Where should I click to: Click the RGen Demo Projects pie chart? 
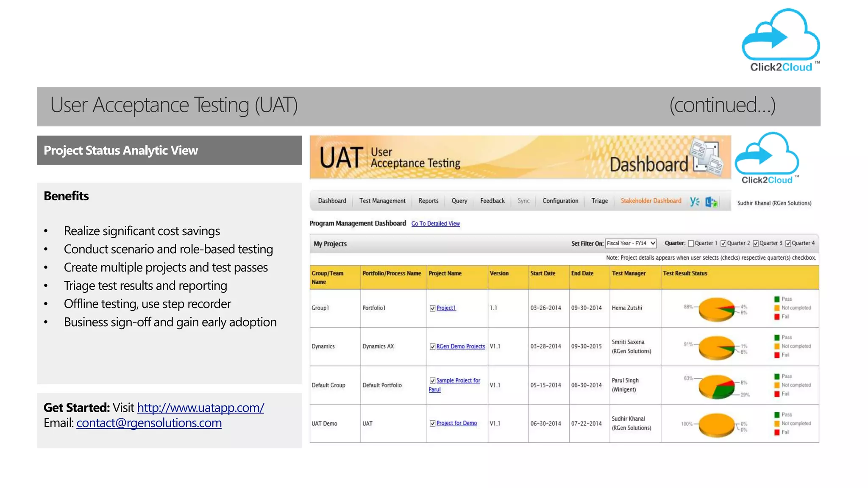click(717, 348)
